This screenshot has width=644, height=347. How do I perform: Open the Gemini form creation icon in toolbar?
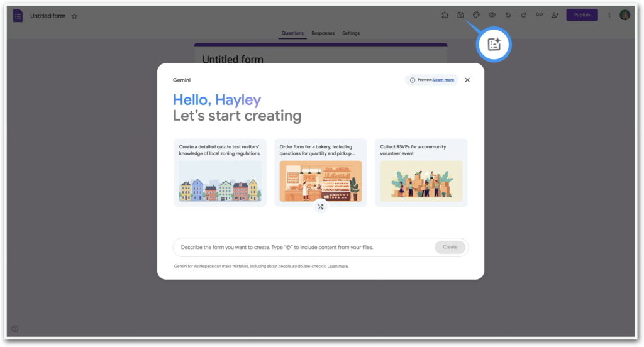pyautogui.click(x=460, y=15)
